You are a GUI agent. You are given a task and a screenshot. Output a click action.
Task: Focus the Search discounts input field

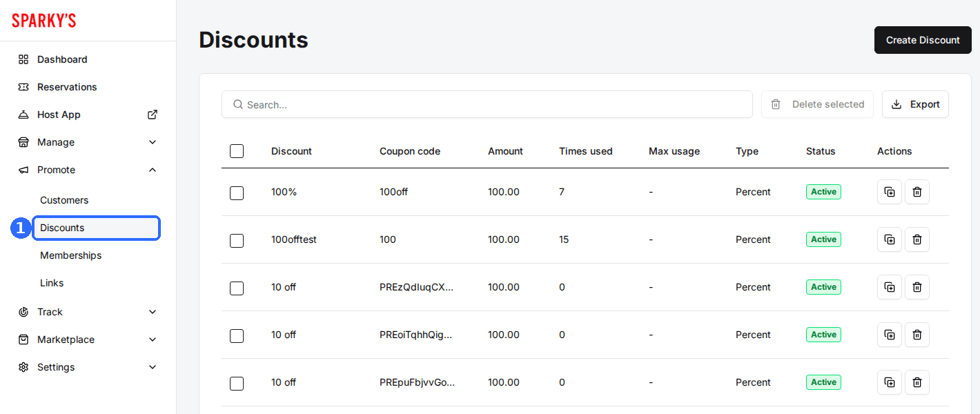coord(487,104)
